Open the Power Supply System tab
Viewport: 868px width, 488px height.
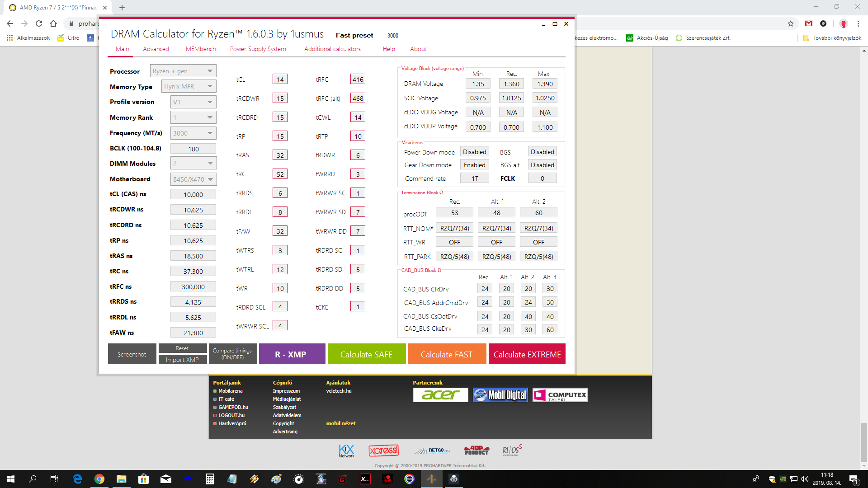click(258, 49)
